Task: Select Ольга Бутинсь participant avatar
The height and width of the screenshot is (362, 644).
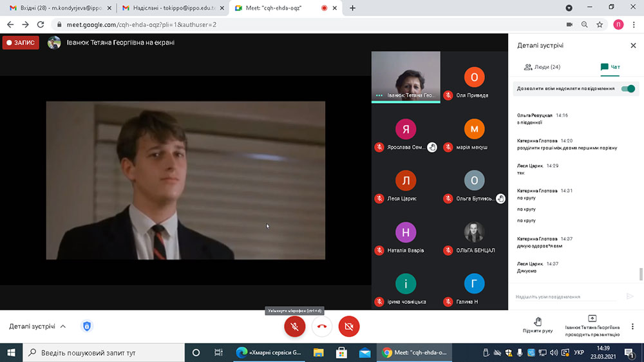Action: tap(474, 180)
